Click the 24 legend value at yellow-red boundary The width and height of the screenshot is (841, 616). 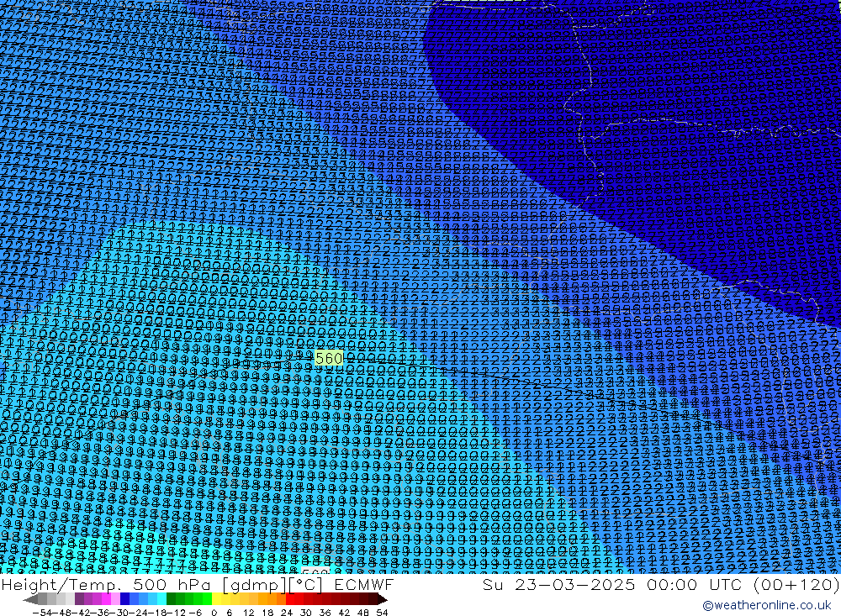(x=287, y=613)
